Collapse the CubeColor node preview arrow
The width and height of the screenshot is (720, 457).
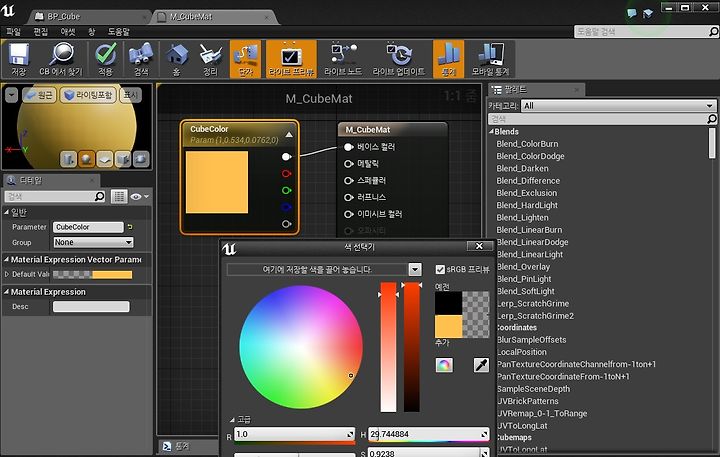coord(289,135)
